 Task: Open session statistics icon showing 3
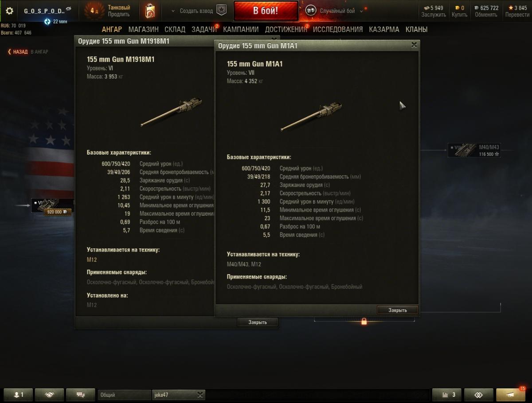pos(446,395)
